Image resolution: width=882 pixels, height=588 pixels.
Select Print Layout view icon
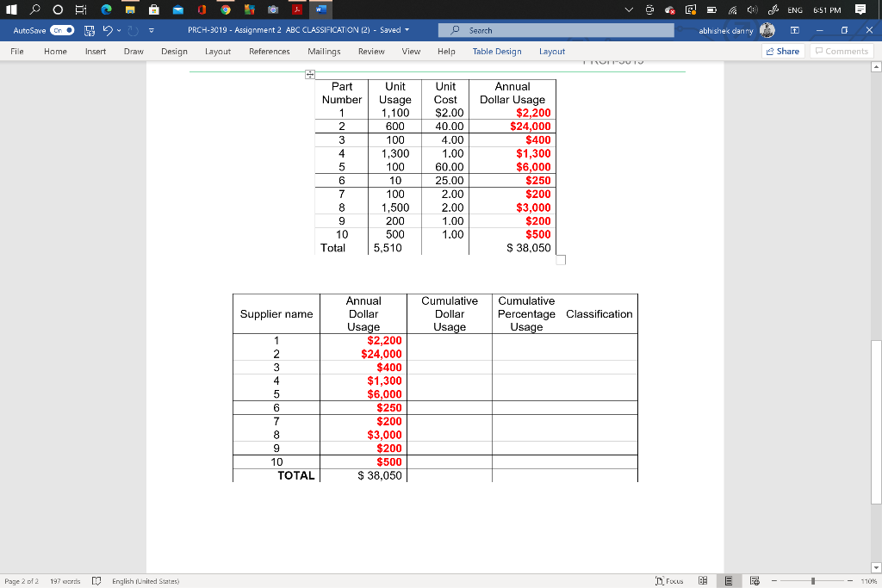click(729, 581)
